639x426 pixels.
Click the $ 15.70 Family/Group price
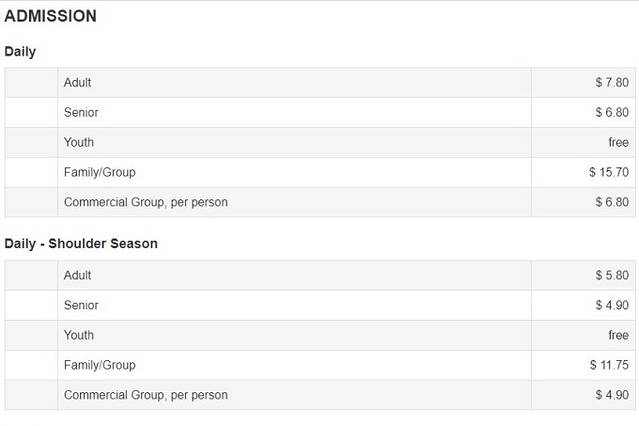[608, 172]
